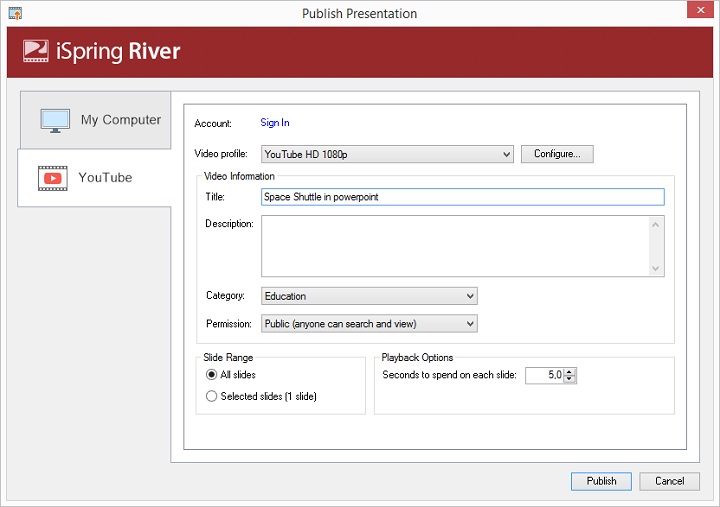Click the Cancel button
The height and width of the screenshot is (507, 720).
click(x=669, y=481)
